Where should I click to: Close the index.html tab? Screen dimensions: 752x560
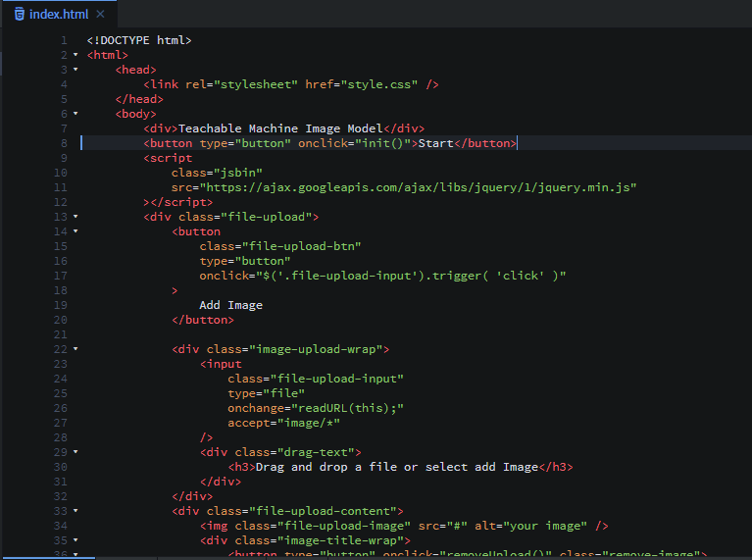click(100, 14)
